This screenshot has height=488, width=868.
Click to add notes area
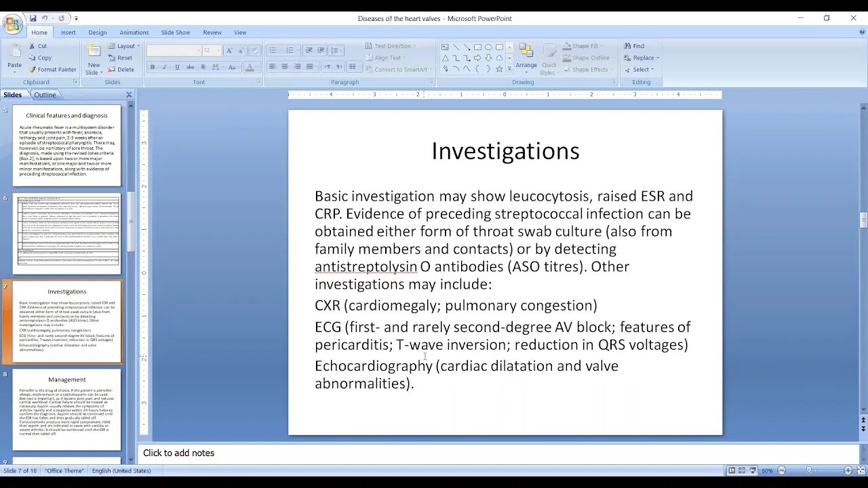(498, 453)
